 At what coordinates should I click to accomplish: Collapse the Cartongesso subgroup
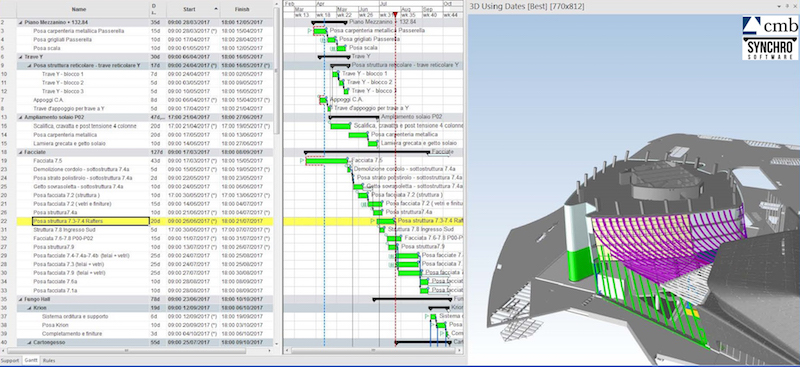29,342
